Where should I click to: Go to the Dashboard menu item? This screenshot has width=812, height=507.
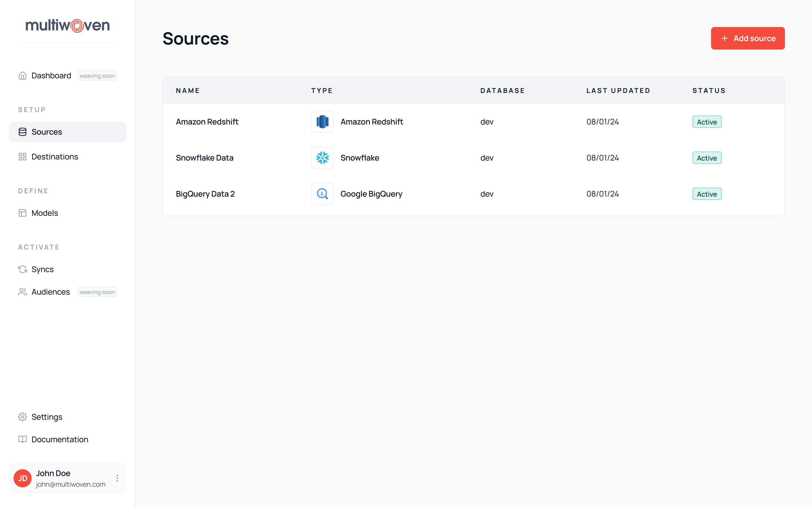51,75
